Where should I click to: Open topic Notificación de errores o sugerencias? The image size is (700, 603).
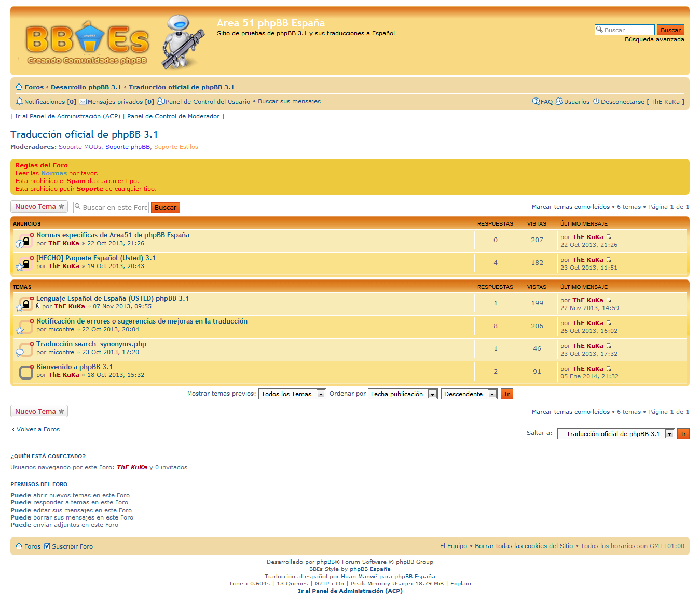coord(142,321)
